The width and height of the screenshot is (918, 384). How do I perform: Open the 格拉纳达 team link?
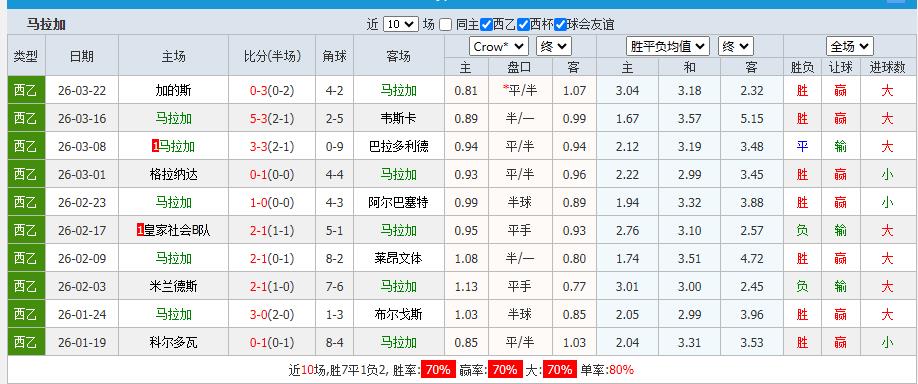click(x=173, y=174)
